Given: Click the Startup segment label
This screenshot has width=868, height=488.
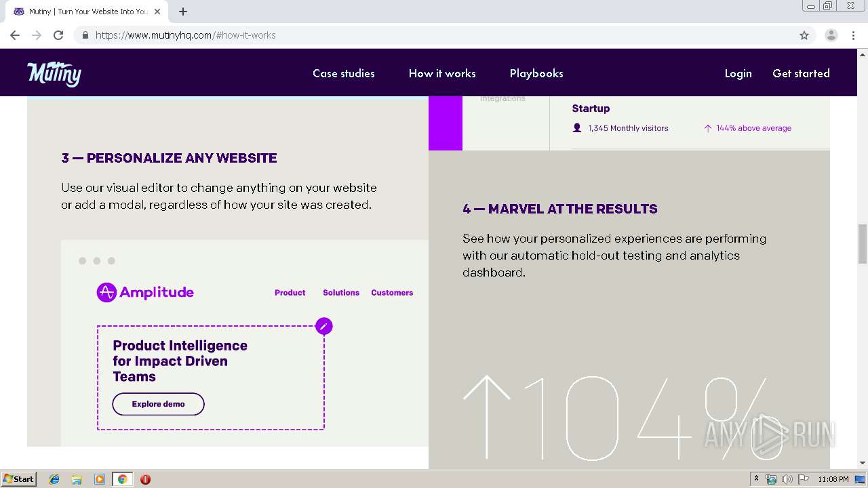Looking at the screenshot, I should 591,108.
